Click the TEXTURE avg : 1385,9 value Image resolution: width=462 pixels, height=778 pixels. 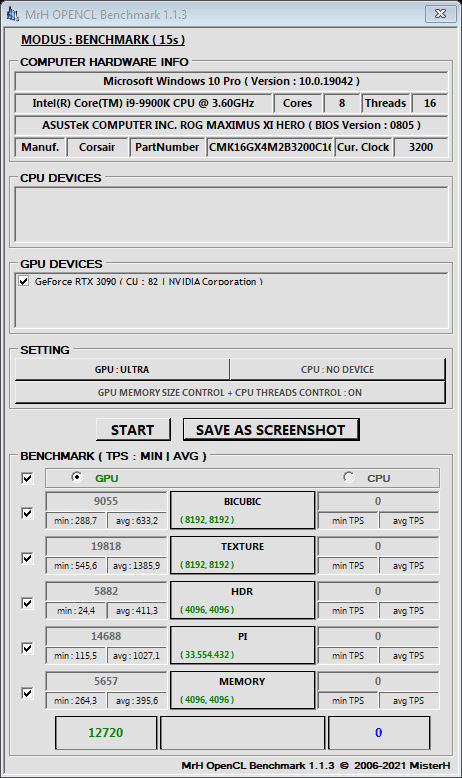(x=136, y=566)
